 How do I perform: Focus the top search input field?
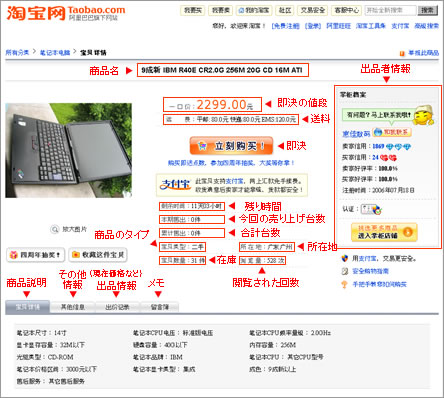pyautogui.click(x=390, y=10)
